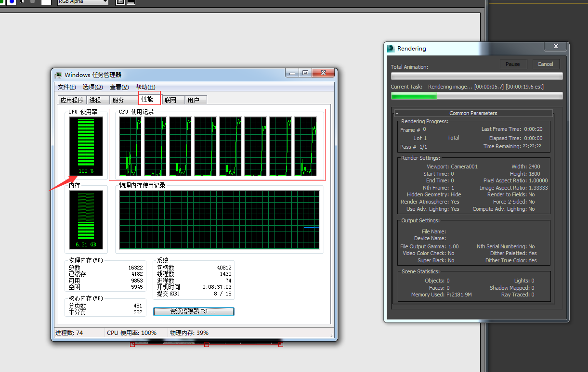Switch to the 应用程序 tab
The image size is (588, 372).
coord(72,100)
